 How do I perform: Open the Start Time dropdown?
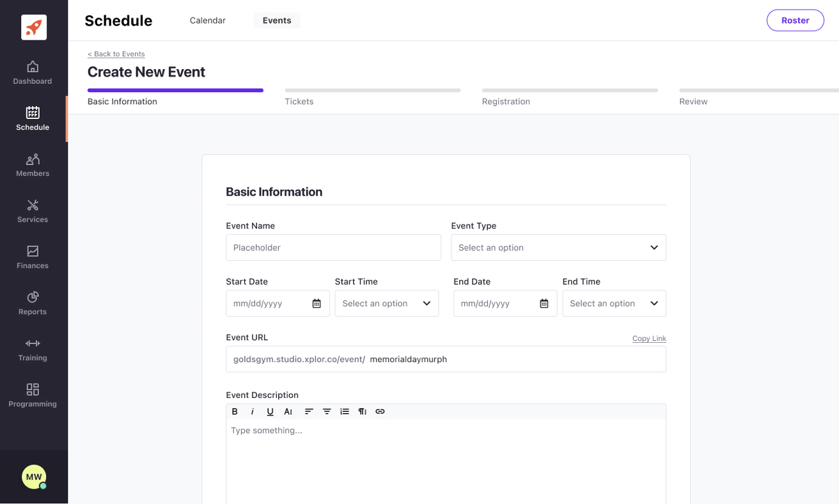(386, 304)
